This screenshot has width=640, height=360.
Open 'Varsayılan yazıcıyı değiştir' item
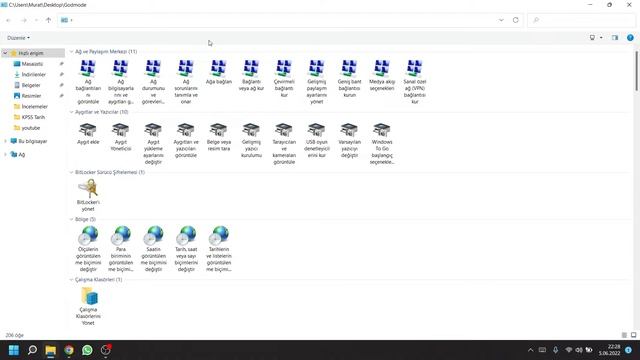[349, 140]
